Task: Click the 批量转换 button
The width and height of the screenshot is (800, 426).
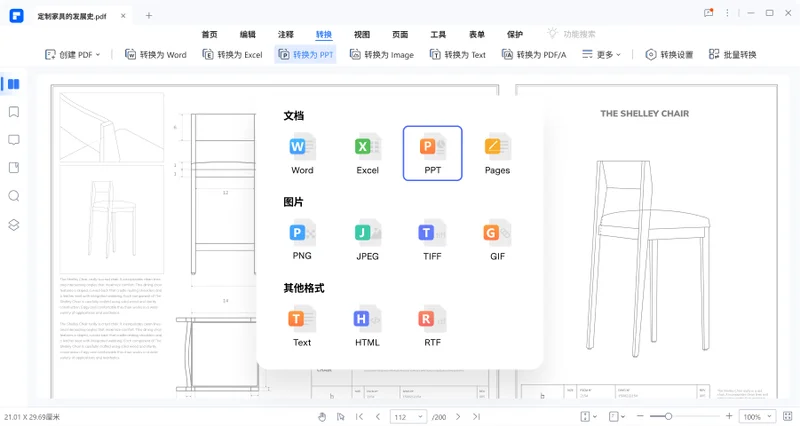Action: click(733, 55)
